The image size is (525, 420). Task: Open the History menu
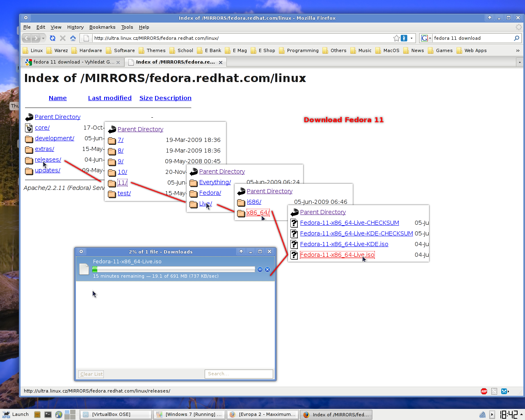coord(75,27)
